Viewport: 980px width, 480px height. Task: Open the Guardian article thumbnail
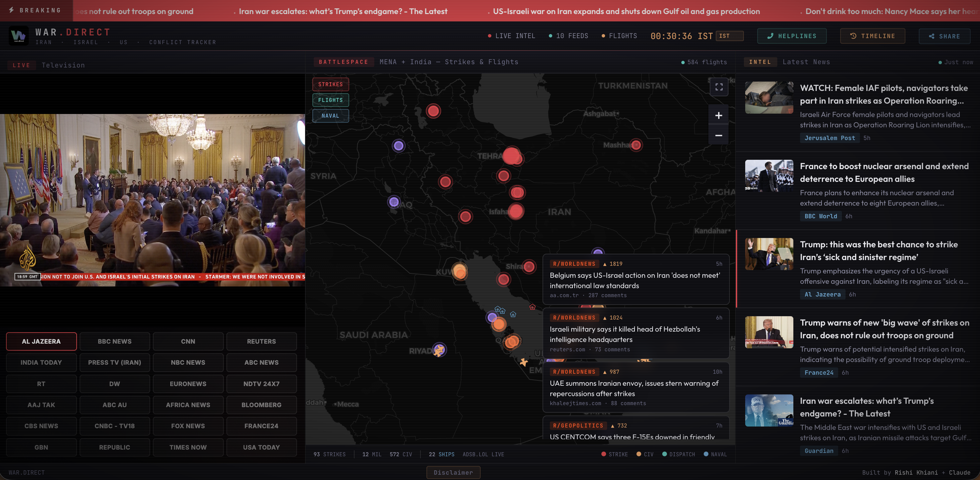(x=769, y=410)
